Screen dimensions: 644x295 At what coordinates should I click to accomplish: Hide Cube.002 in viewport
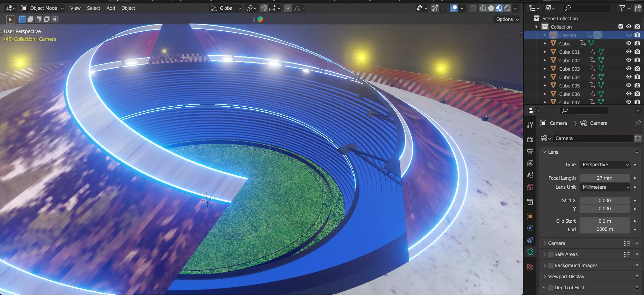[629, 60]
